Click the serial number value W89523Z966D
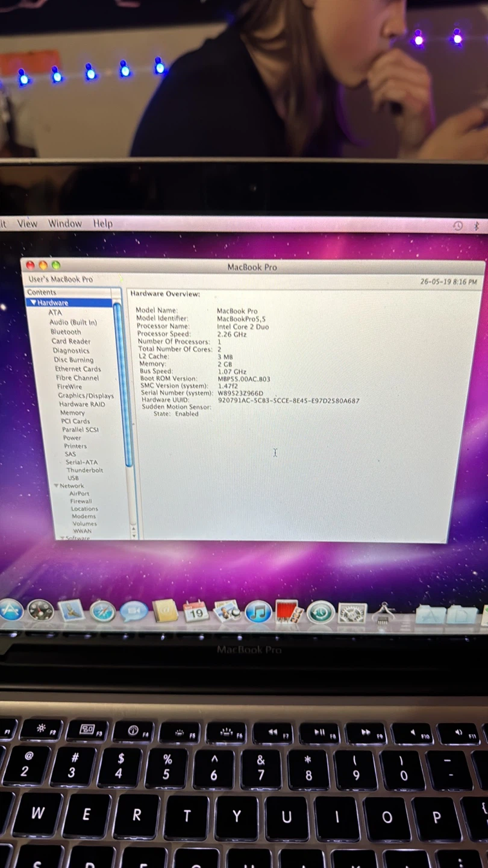 [240, 393]
